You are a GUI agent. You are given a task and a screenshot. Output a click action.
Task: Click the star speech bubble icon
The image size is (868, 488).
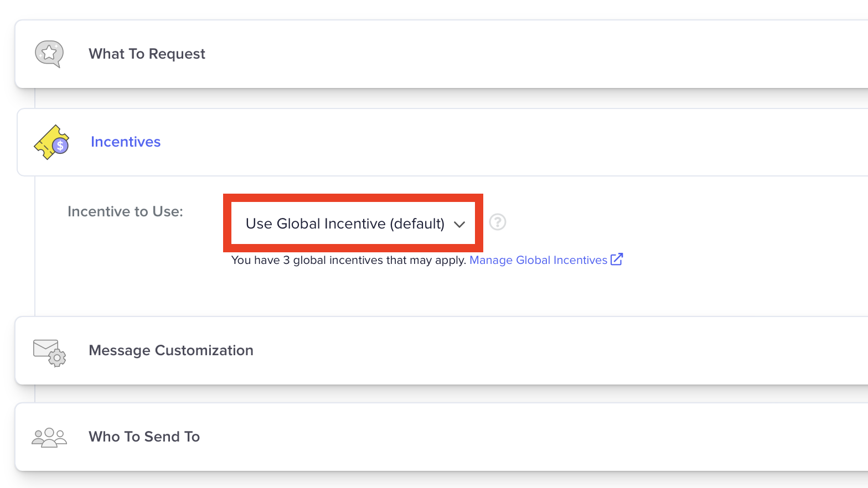click(x=49, y=54)
